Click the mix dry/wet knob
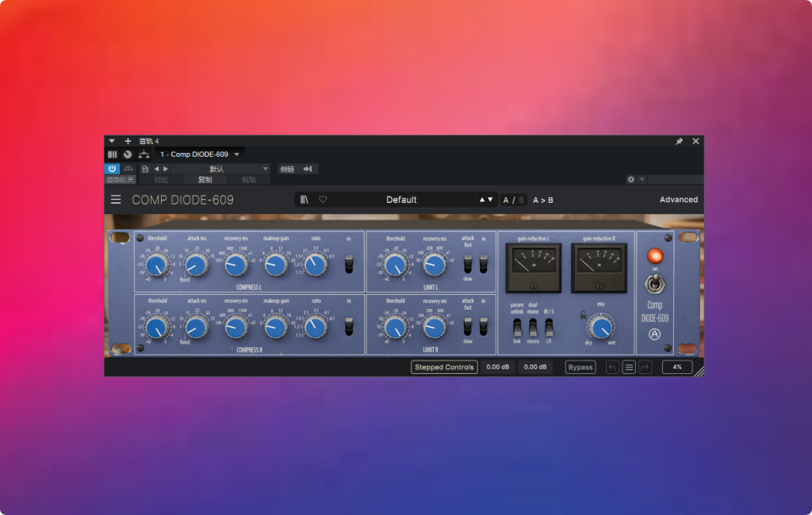Image resolution: width=812 pixels, height=515 pixels. [601, 328]
